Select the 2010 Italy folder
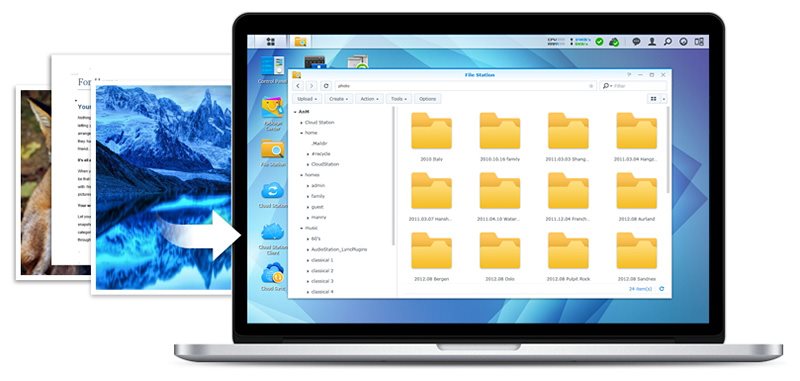This screenshot has width=800, height=381. (432, 131)
